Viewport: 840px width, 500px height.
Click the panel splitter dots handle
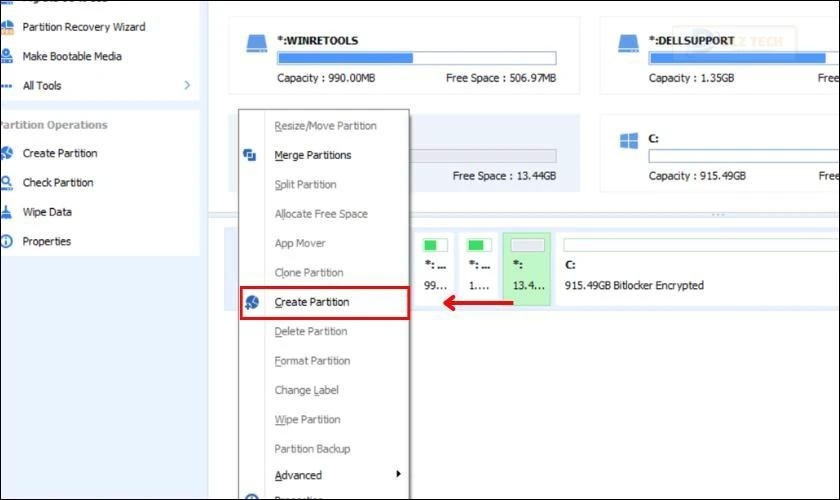(718, 215)
